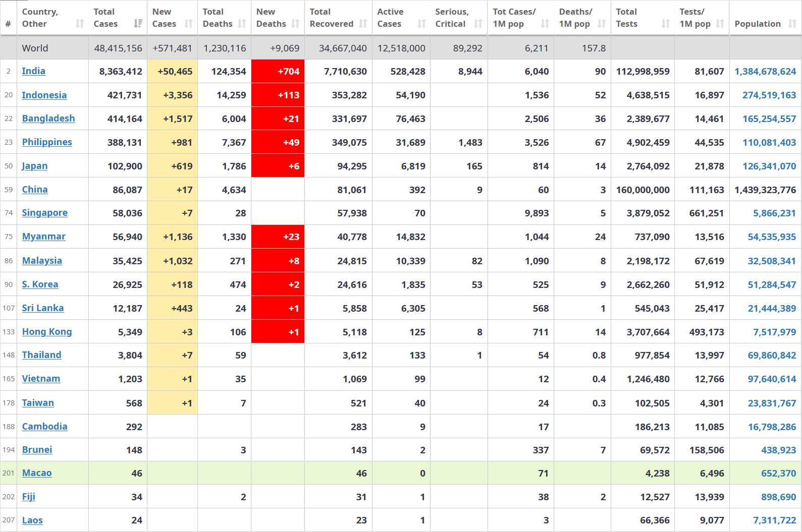Click sort icon beside New Deaths

(296, 24)
